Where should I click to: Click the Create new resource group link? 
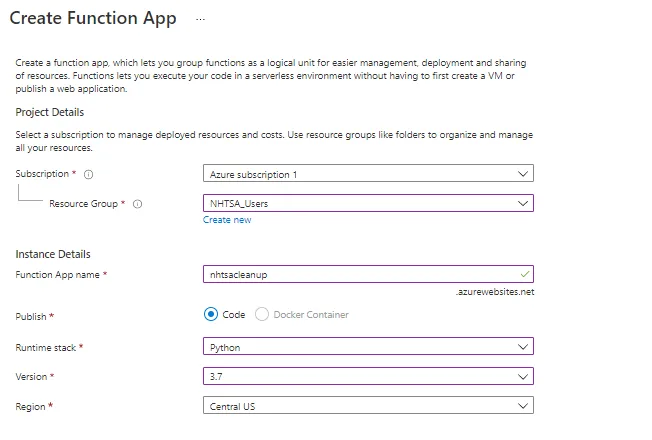click(x=227, y=220)
